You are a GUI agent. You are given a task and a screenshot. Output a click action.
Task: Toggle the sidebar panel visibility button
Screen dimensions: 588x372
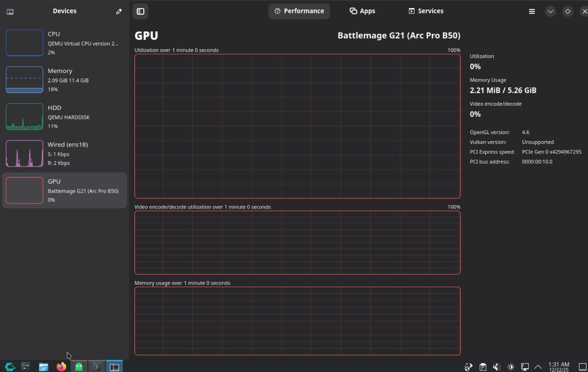click(140, 11)
